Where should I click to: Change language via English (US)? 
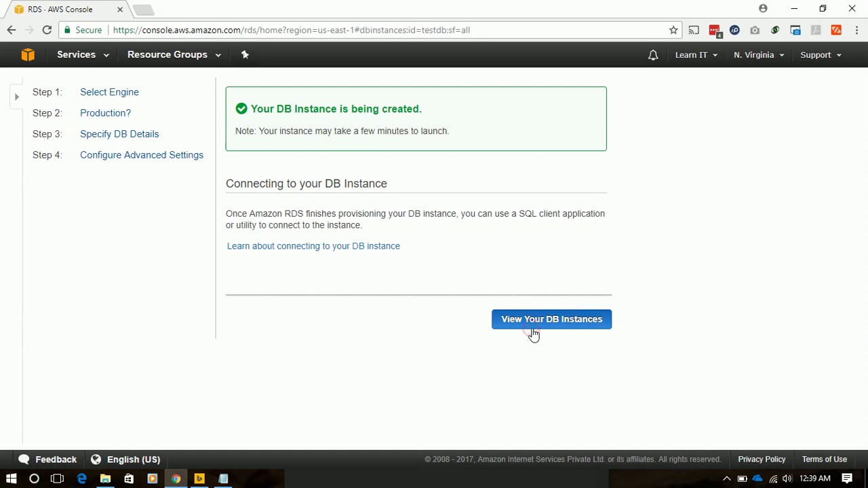[x=125, y=460]
